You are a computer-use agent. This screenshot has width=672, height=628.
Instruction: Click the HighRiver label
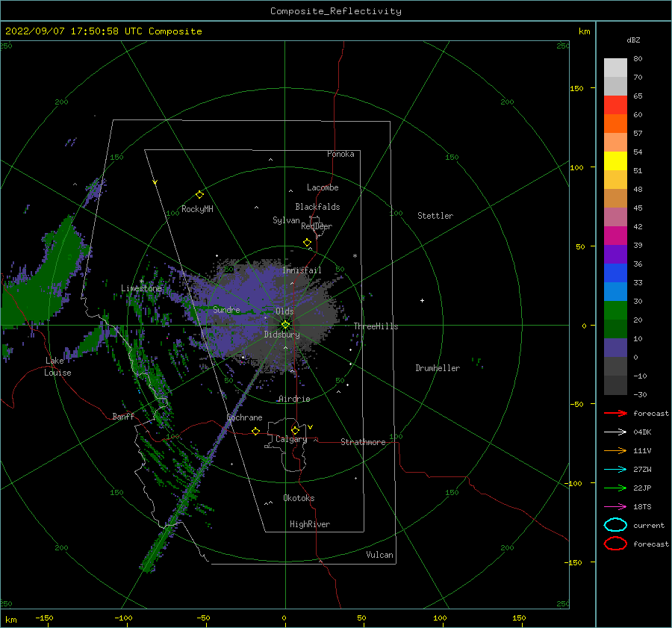tap(310, 524)
